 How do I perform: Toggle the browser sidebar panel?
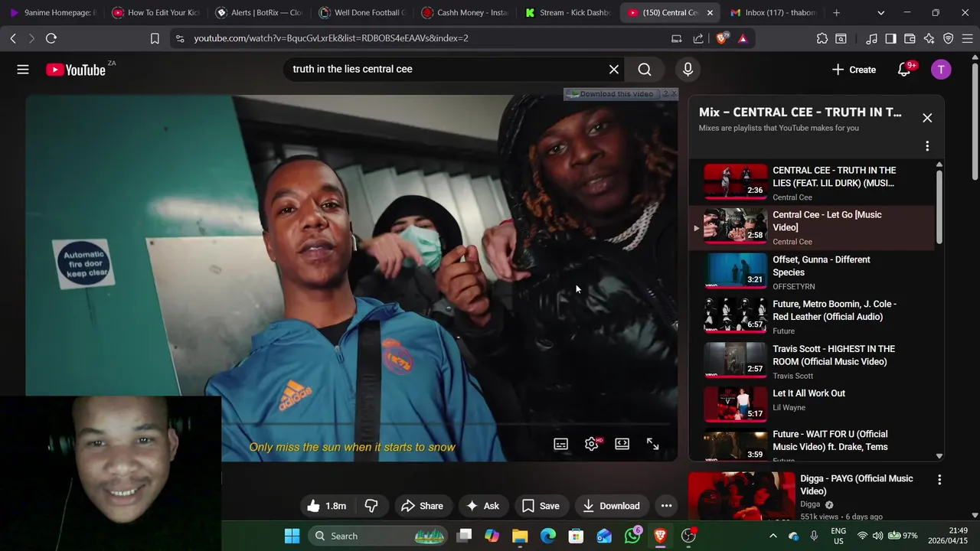click(x=890, y=38)
